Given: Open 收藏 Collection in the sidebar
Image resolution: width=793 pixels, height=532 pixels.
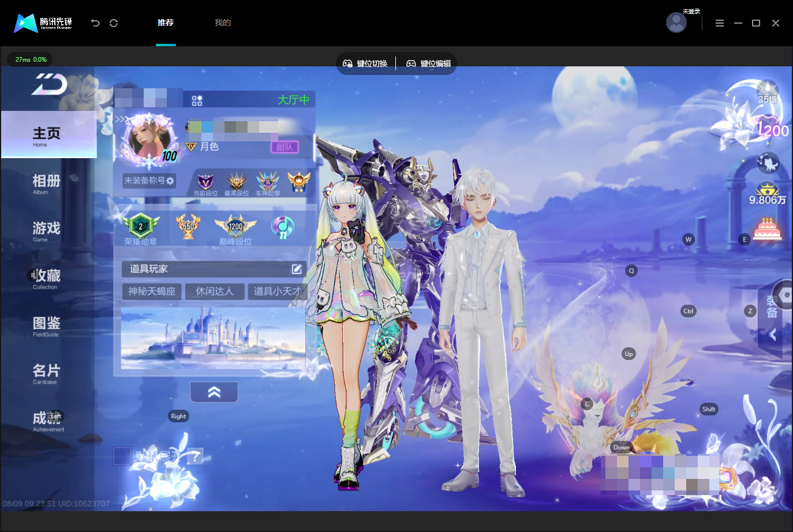Looking at the screenshot, I should [x=47, y=278].
